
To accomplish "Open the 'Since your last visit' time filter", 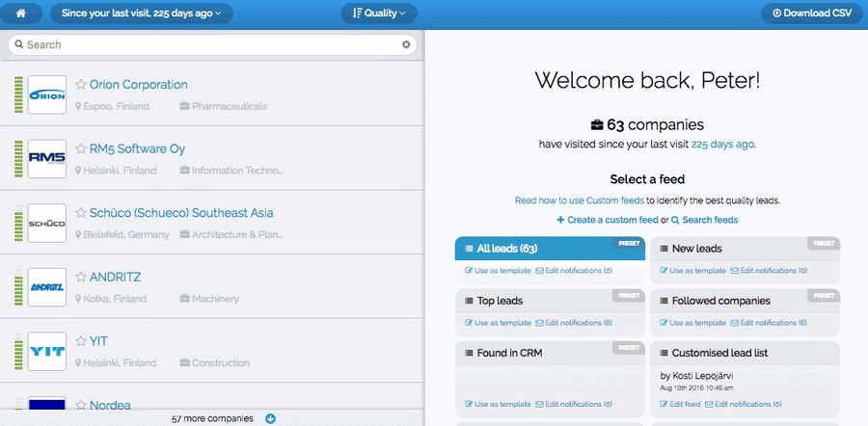I will [x=141, y=13].
